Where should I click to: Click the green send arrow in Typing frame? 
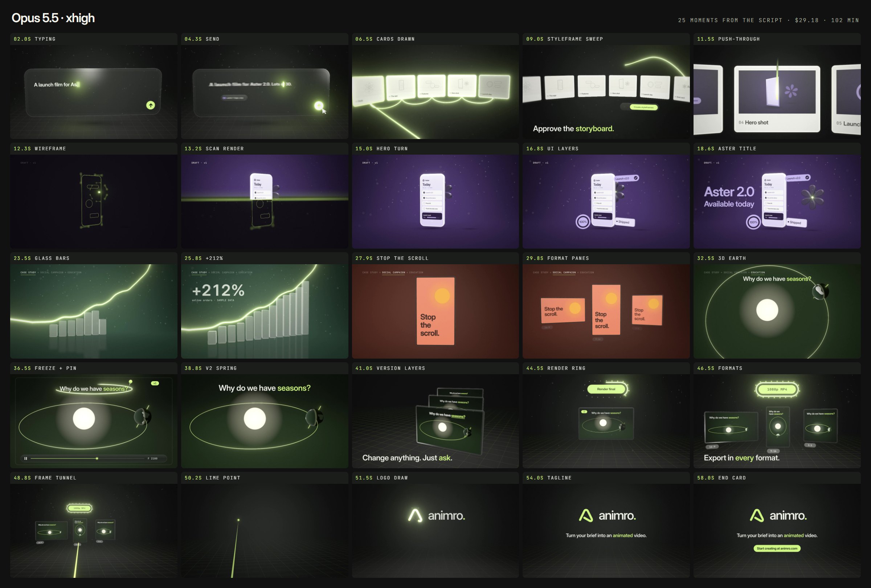150,105
